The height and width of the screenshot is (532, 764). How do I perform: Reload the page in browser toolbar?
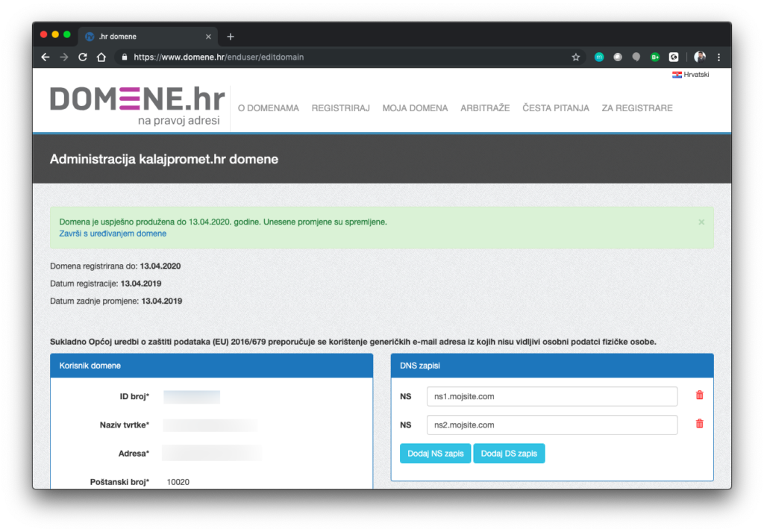click(82, 57)
